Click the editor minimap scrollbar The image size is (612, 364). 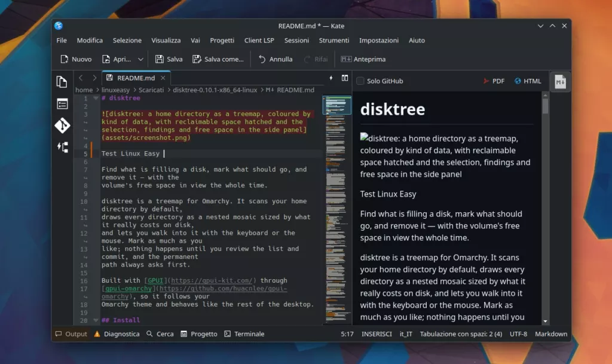[337, 210]
